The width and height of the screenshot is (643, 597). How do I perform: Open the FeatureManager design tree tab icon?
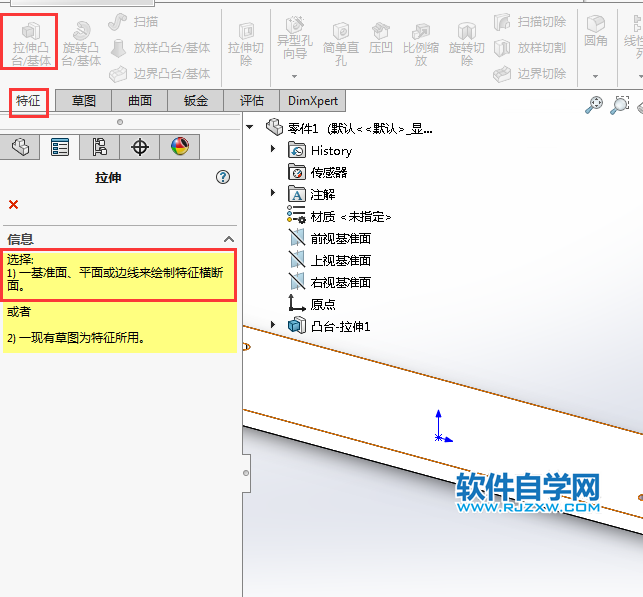click(21, 147)
